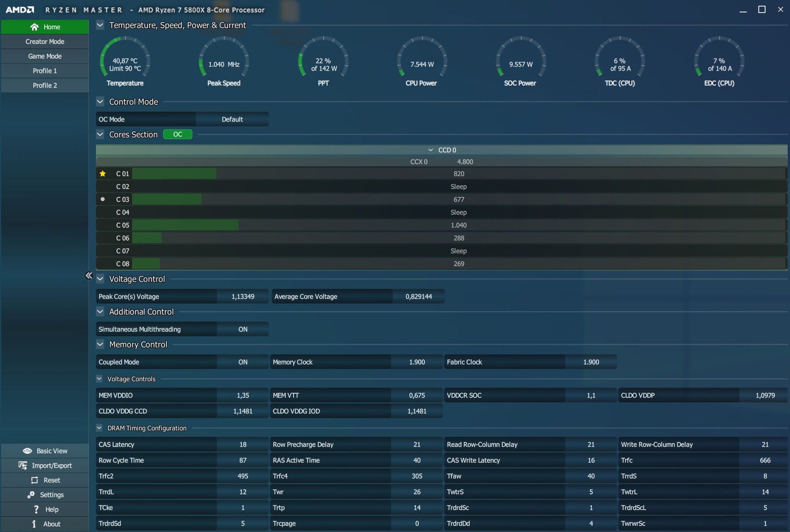Click the Settings gear icon
Screen dimensions: 790x532
[x=31, y=495]
